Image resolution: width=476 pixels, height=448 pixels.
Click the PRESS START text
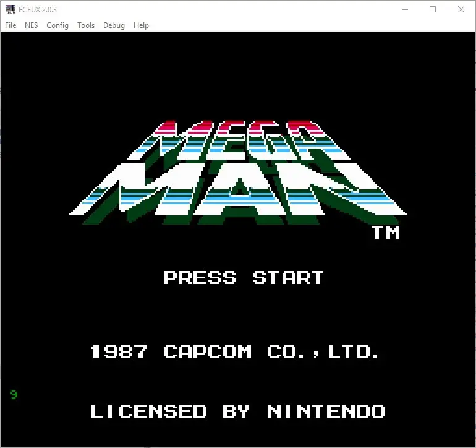click(x=244, y=277)
